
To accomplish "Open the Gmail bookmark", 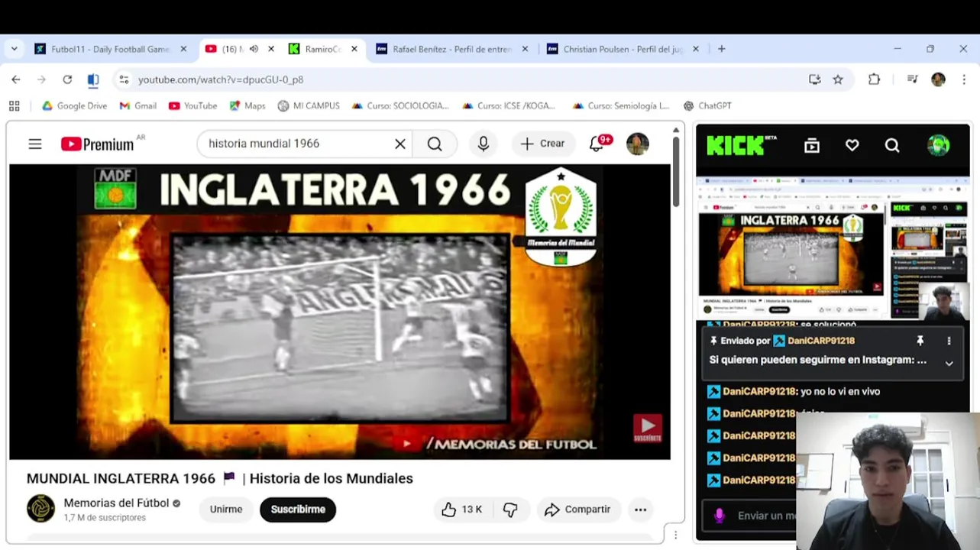I will (138, 106).
